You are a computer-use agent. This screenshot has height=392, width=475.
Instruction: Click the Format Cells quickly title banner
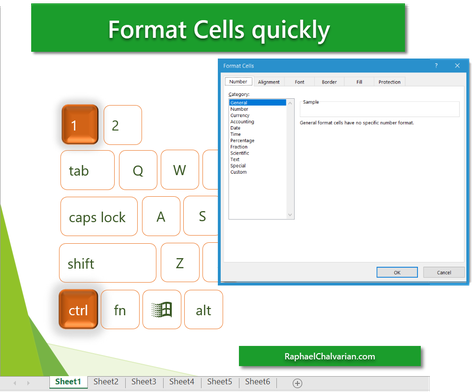coord(218,28)
